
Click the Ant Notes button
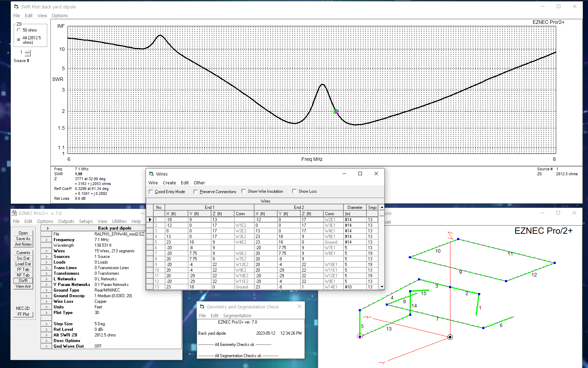click(23, 244)
